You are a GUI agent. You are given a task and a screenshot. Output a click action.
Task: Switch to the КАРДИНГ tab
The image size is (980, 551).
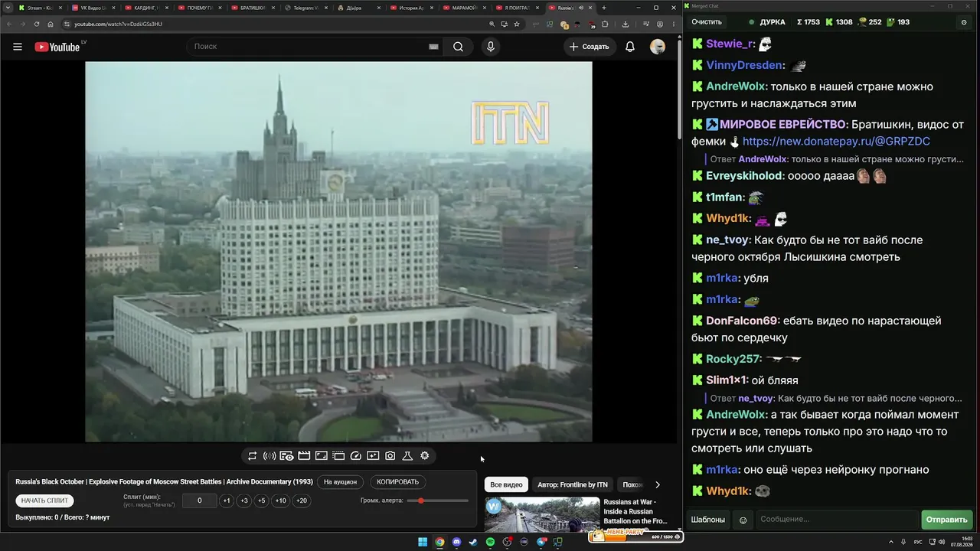(146, 8)
